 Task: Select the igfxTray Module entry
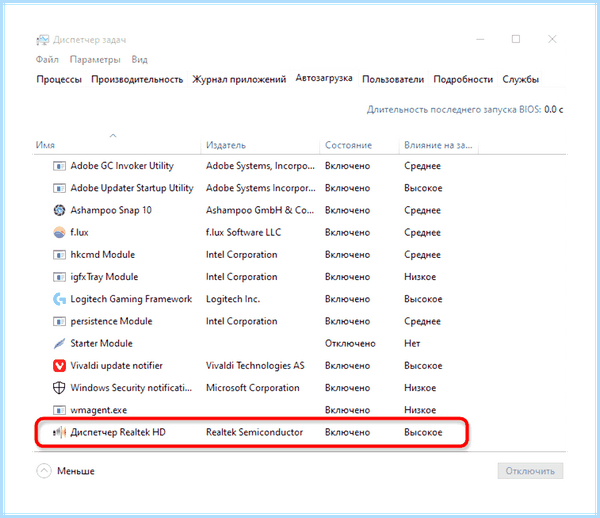[x=104, y=277]
